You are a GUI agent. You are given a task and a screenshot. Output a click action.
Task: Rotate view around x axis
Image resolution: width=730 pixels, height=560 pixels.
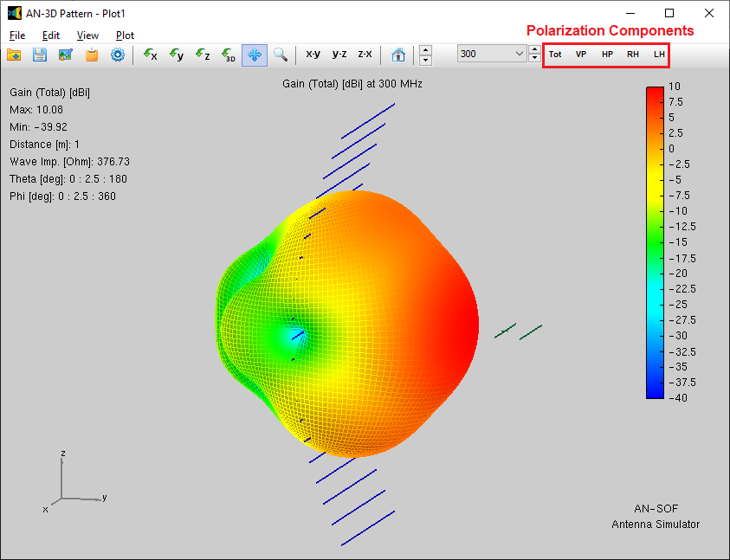150,55
